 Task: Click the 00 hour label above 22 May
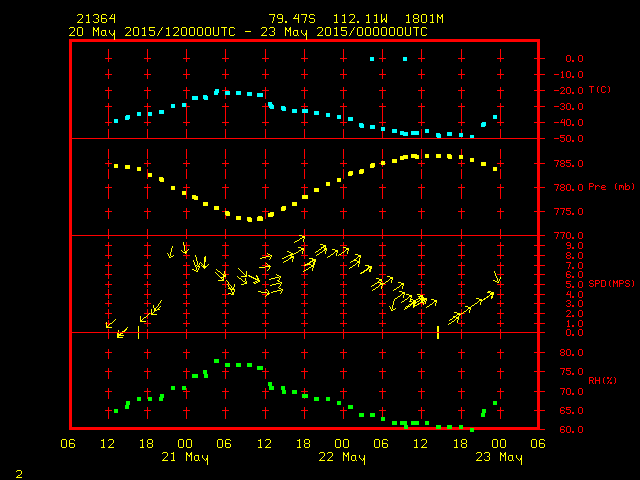[x=342, y=444]
